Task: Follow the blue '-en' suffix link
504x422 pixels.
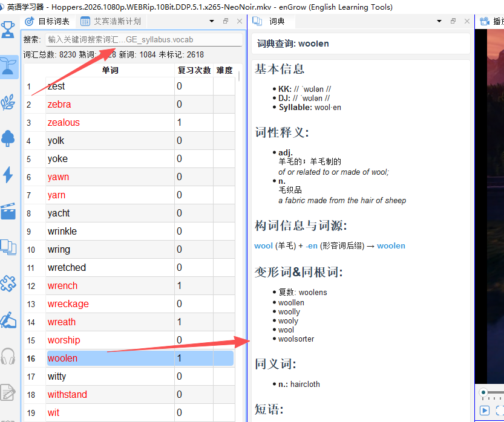Action: [311, 246]
